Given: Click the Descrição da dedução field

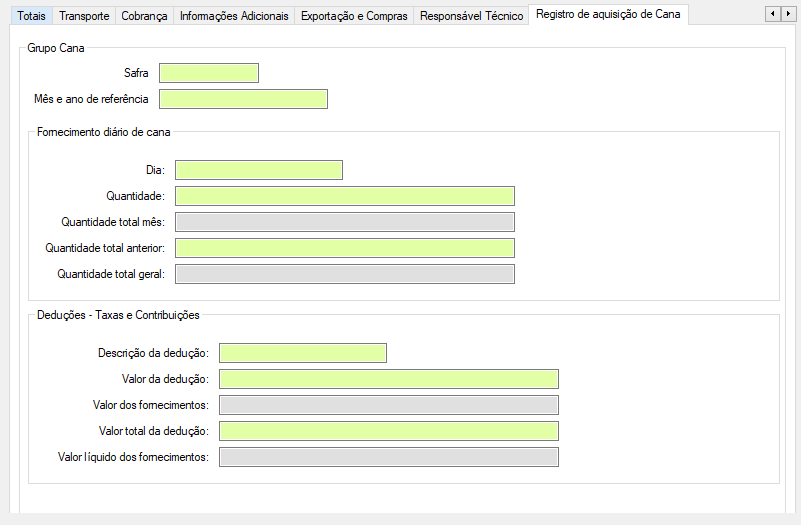Looking at the screenshot, I should point(303,353).
